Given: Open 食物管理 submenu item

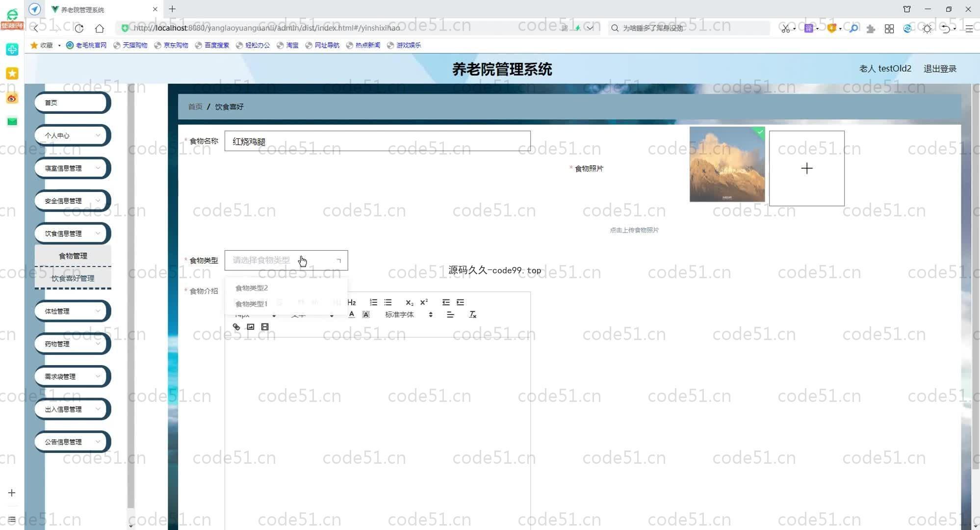Looking at the screenshot, I should click(73, 256).
